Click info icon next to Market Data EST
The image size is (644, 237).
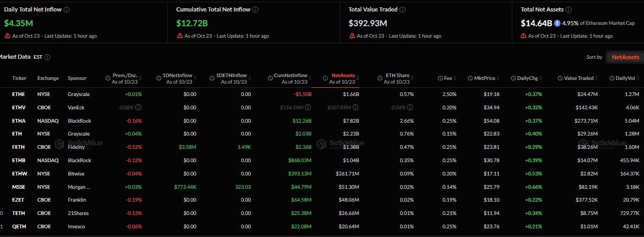48,57
